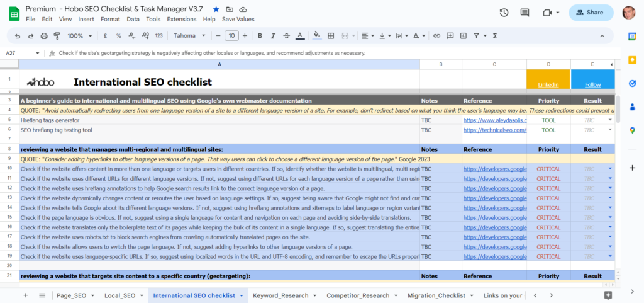Viewport: 644px width, 303px height.
Task: Open version history clock icon
Action: (x=504, y=13)
